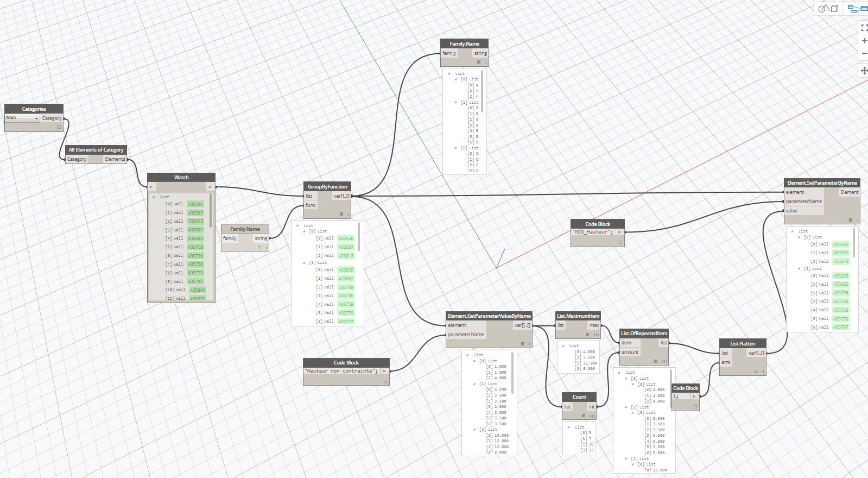Viewport: 868px width, 478px height.
Task: Zoom in with the plus icon
Action: tap(864, 41)
